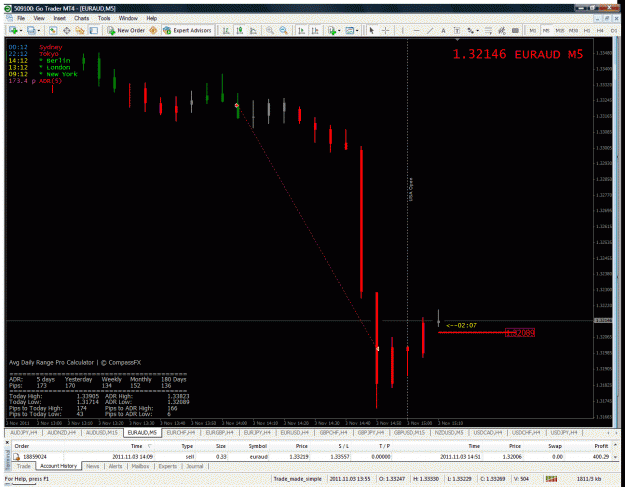Select the Horizontal Line drawing tool
Screen dimensions: 625x487
point(416,30)
